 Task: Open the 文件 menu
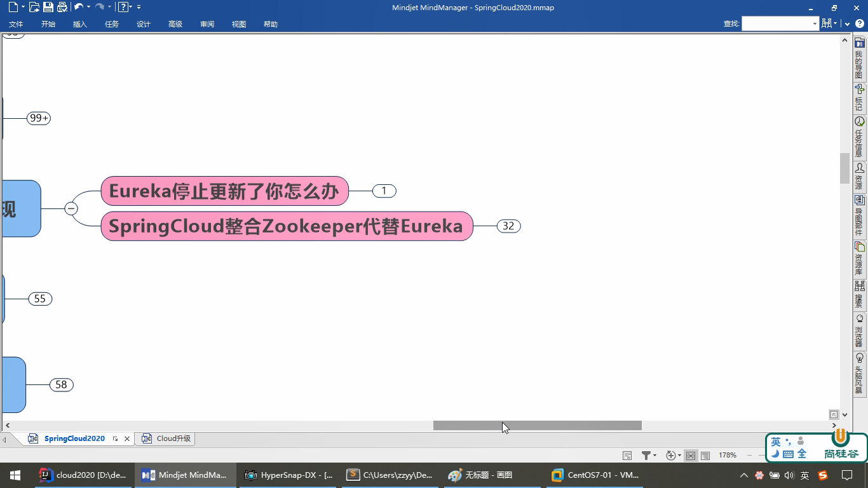coord(16,24)
